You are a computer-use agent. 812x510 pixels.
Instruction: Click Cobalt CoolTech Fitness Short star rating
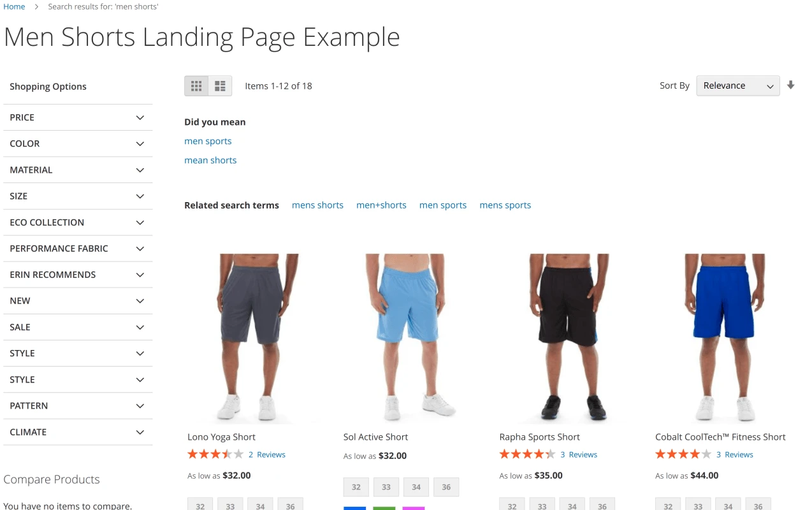(683, 455)
